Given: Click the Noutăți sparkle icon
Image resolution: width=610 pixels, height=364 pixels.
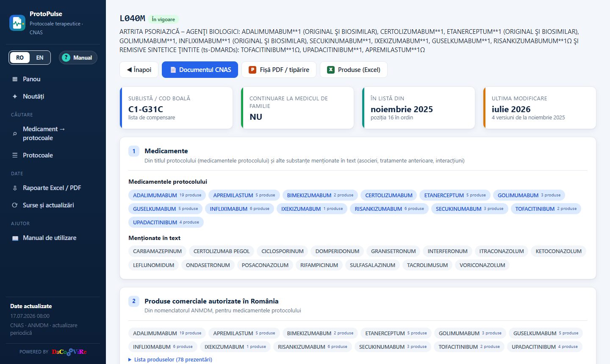Looking at the screenshot, I should coord(15,97).
